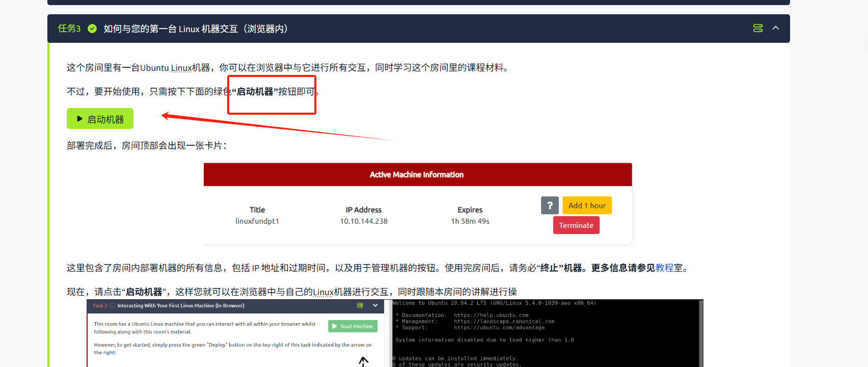Viewport: 868px width, 367px height.
Task: Click the expiry timer 1h 58m 49s
Action: pos(470,221)
